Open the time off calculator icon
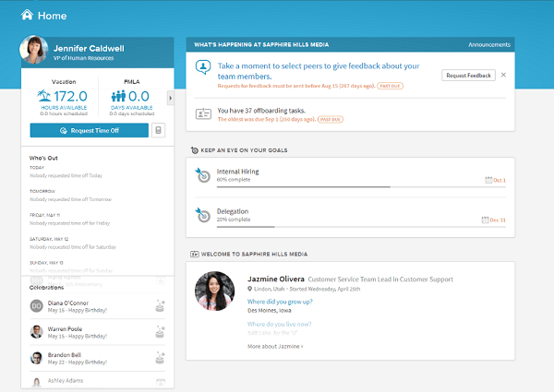Screen dimensions: 554x392 (x=158, y=131)
